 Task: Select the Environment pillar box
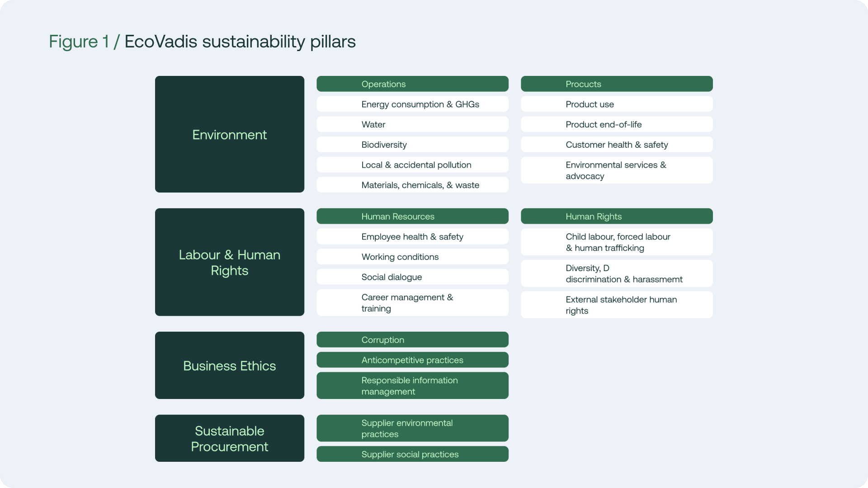229,134
